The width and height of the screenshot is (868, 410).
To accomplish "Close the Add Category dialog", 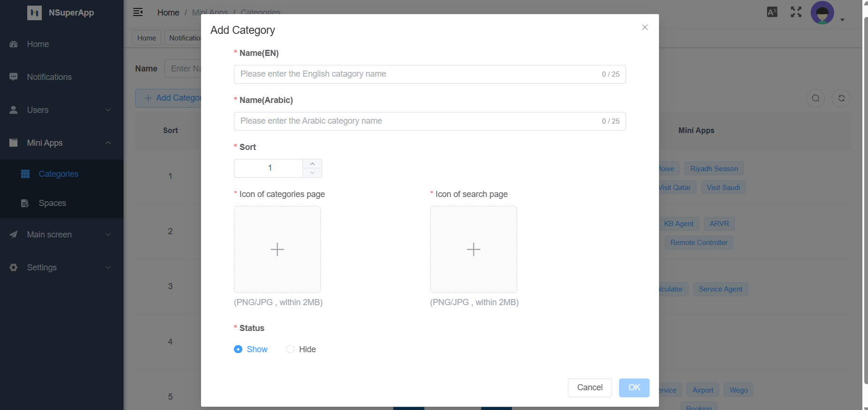I will 644,27.
